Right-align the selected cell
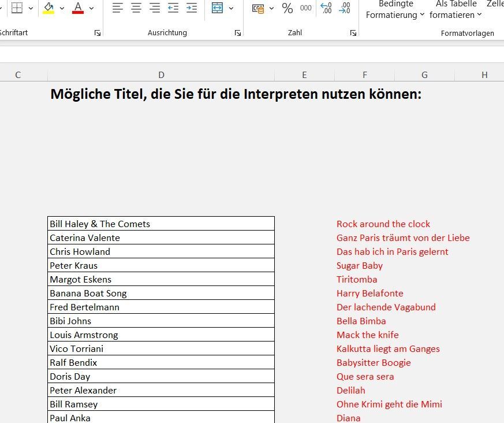Screen dimensions: 504x423 tap(155, 8)
